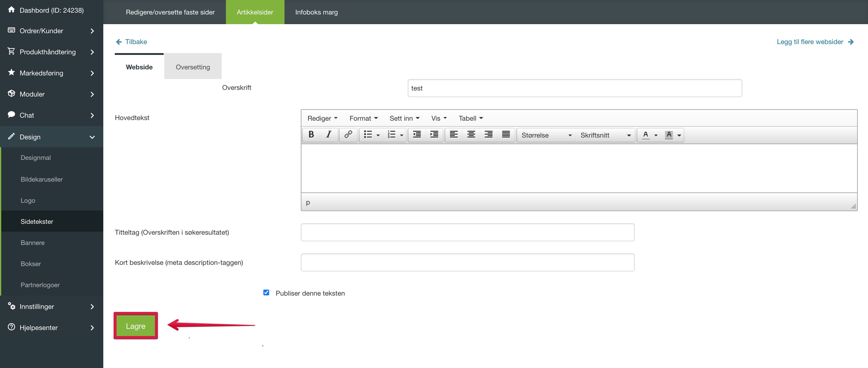Click the Produkthåndtering cart icon
Viewport: 868px width, 368px height.
pyautogui.click(x=11, y=51)
